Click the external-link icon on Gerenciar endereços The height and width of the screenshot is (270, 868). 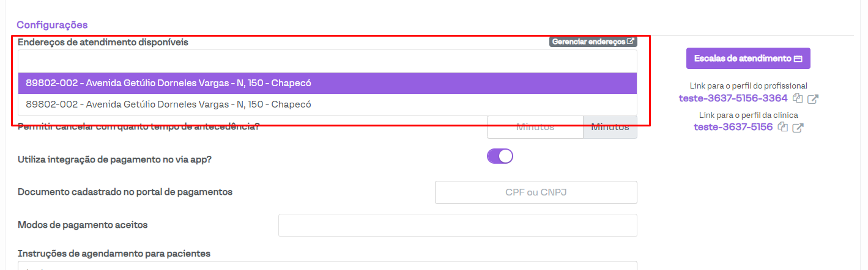point(631,42)
